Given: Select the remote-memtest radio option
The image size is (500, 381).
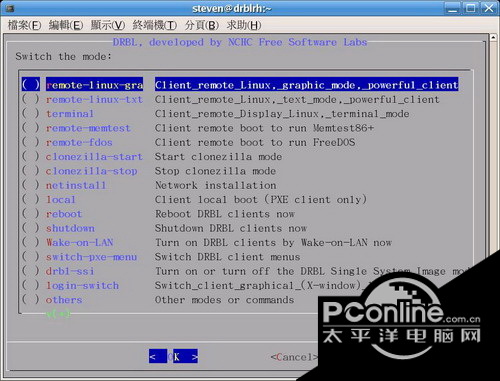Looking at the screenshot, I should pos(31,128).
